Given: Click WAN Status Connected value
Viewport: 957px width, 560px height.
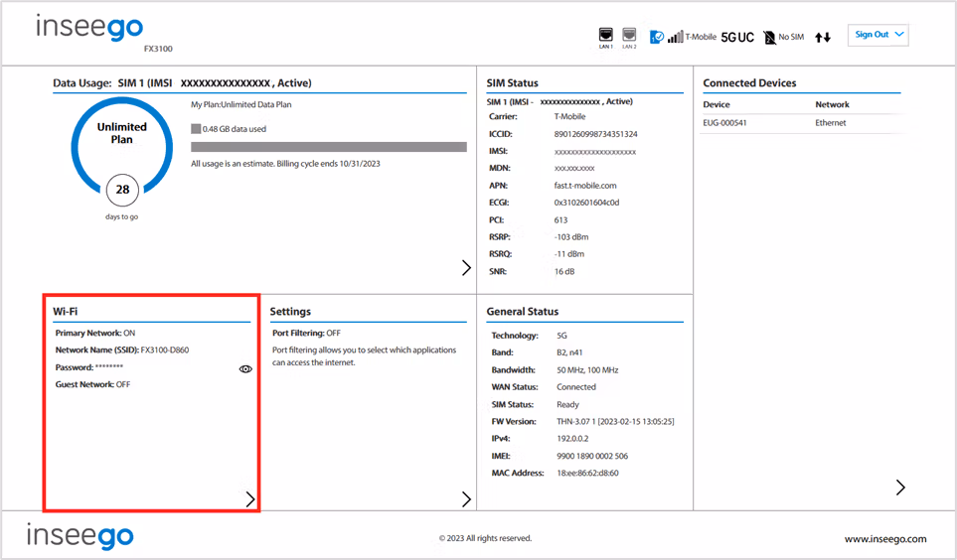Looking at the screenshot, I should pyautogui.click(x=576, y=387).
